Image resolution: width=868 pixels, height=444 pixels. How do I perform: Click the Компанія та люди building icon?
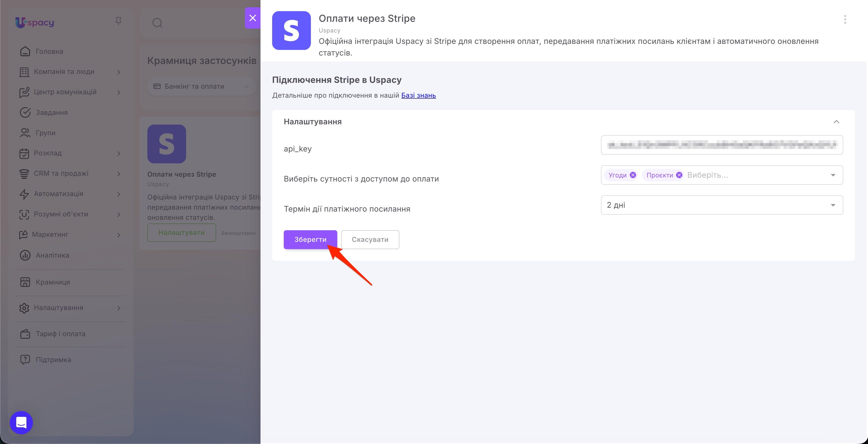click(24, 72)
